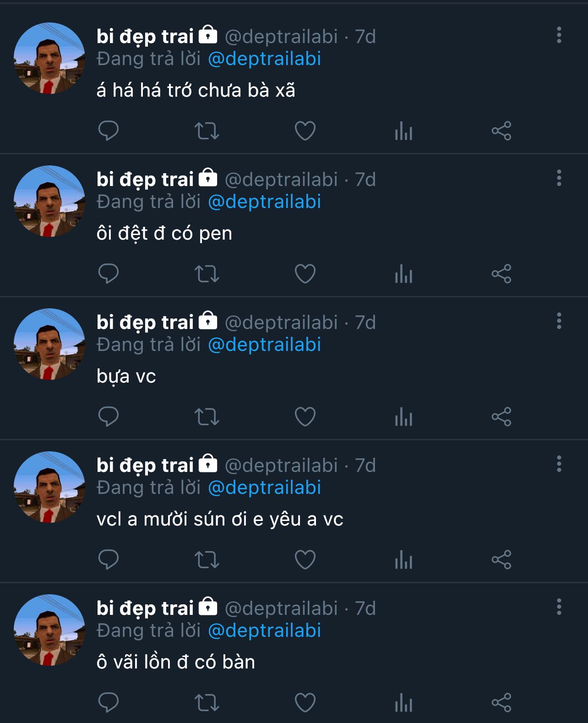Open more options for "ô vãi lồn" tweet
588x723 pixels.
click(x=559, y=607)
